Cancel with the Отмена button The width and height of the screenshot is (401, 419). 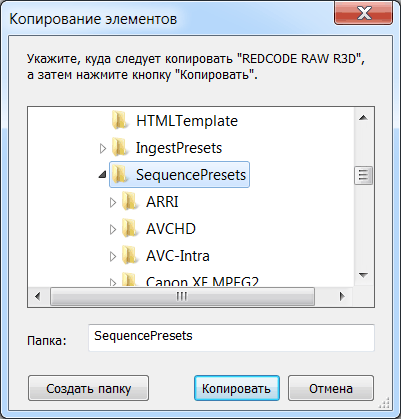pos(331,388)
